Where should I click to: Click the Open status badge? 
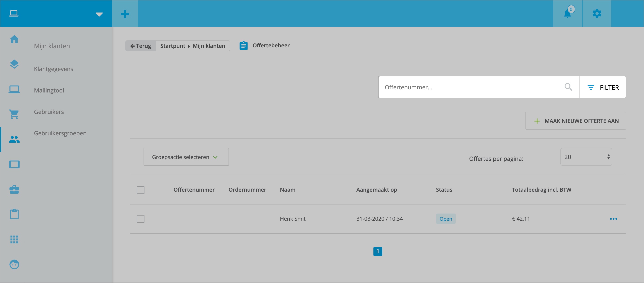click(x=446, y=219)
